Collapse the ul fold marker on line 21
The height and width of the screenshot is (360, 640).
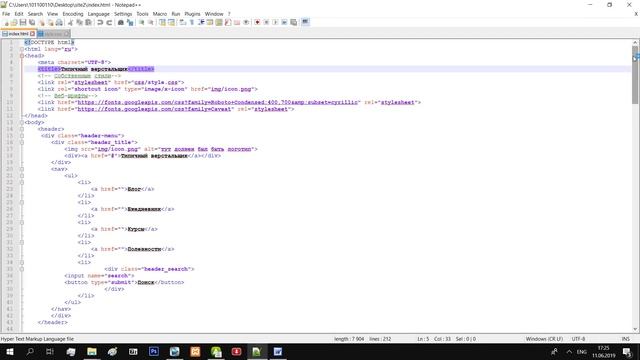(22, 176)
